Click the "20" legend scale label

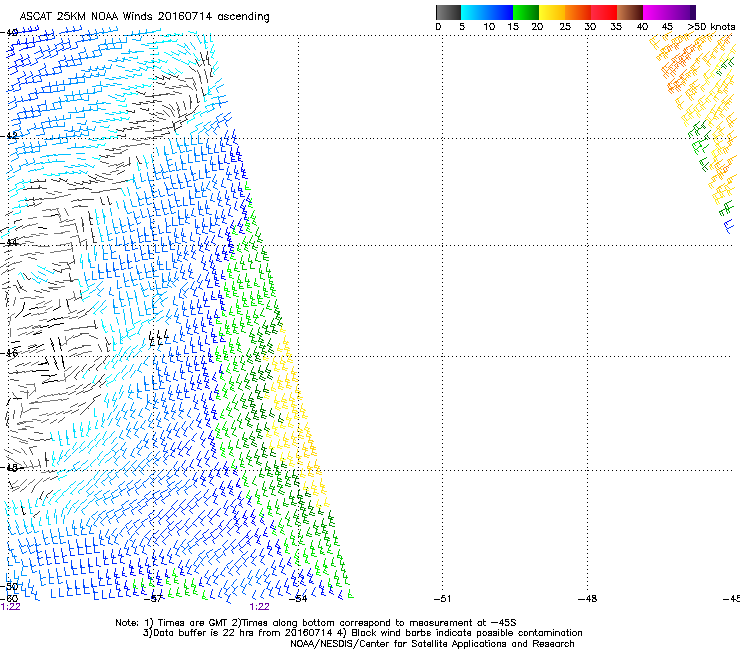click(x=537, y=27)
